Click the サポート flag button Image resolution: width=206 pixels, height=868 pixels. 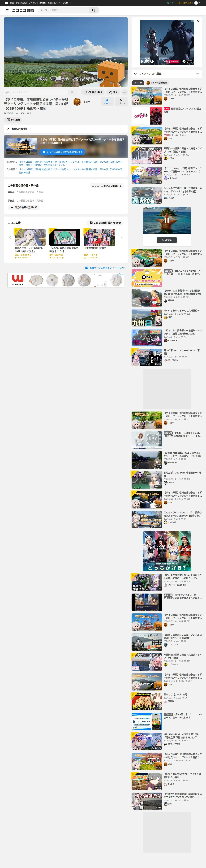[121, 101]
